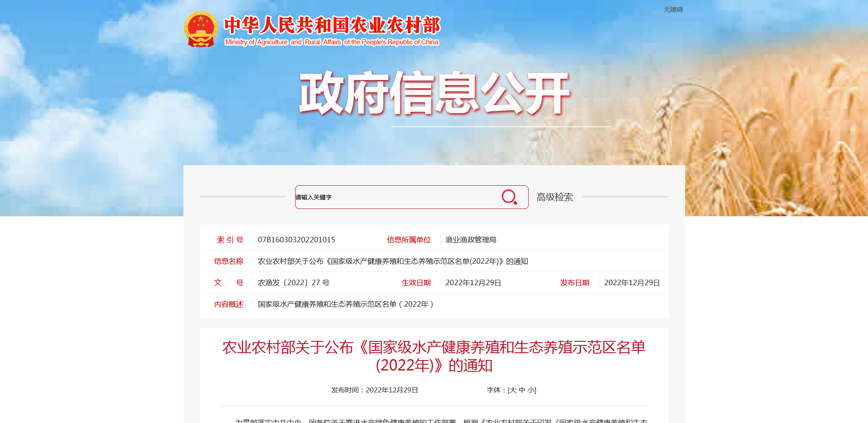Click the 信息名称 row notice title
868x423 pixels.
392,261
